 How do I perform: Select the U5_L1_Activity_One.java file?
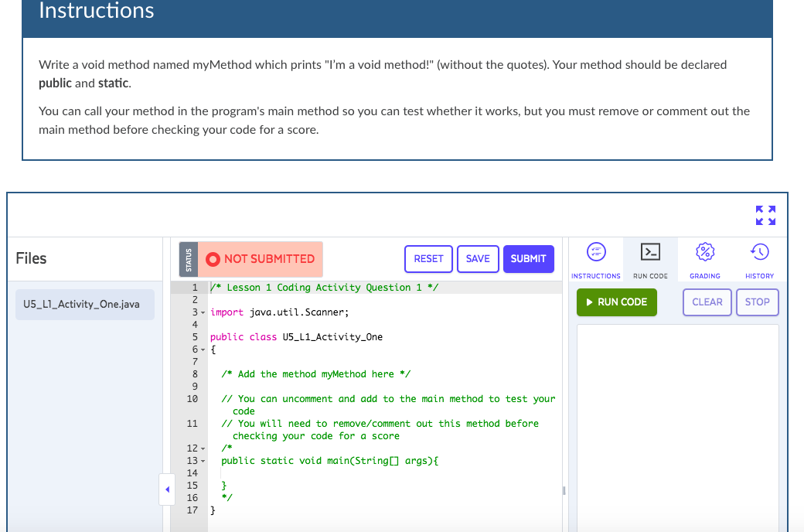tap(84, 304)
